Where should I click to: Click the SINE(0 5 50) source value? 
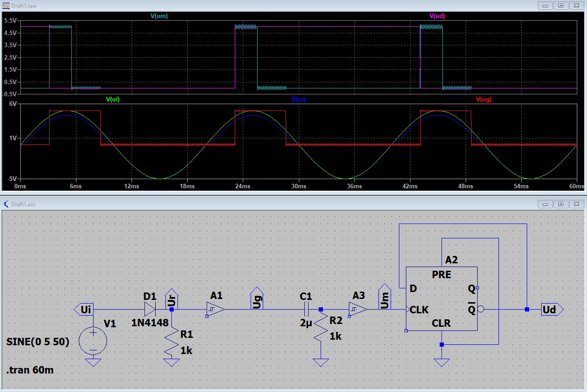38,342
